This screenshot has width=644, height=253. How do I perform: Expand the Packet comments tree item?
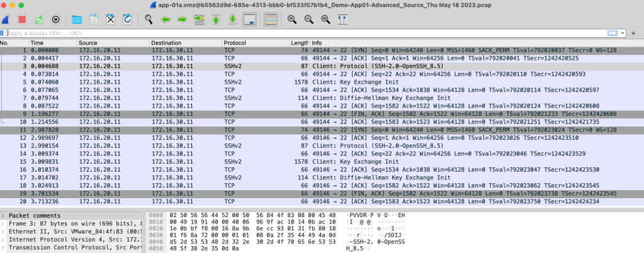click(x=3, y=215)
